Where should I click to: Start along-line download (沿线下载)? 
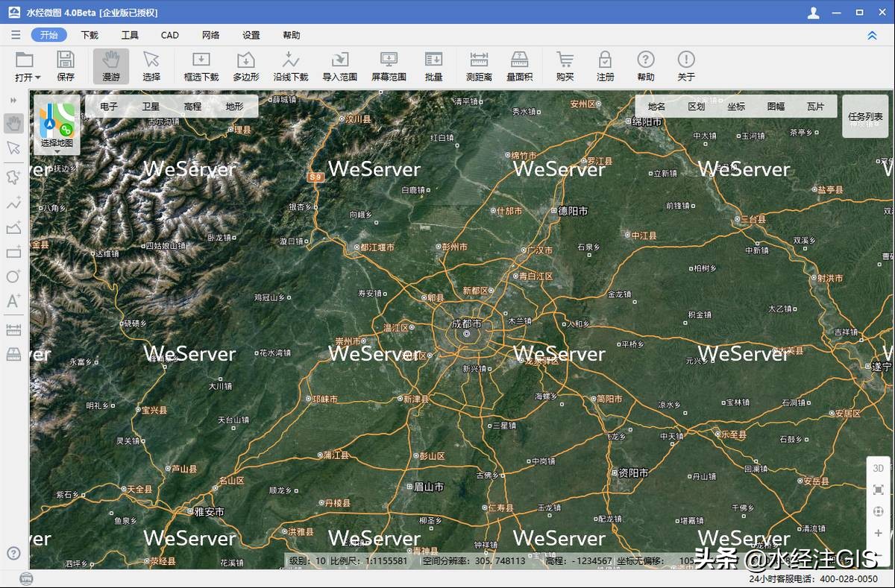[x=291, y=66]
